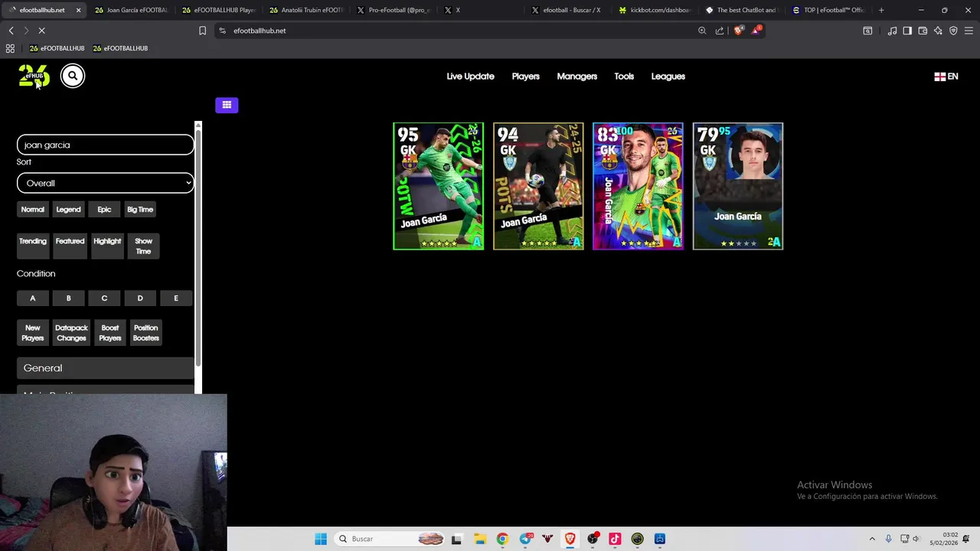
Task: Toggle the Legend card type filter
Action: 68,210
